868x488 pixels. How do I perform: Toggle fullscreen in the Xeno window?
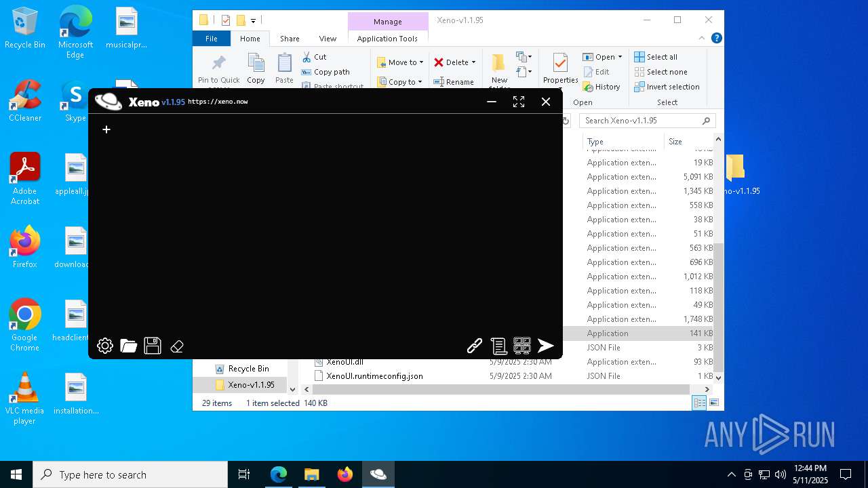pos(519,102)
